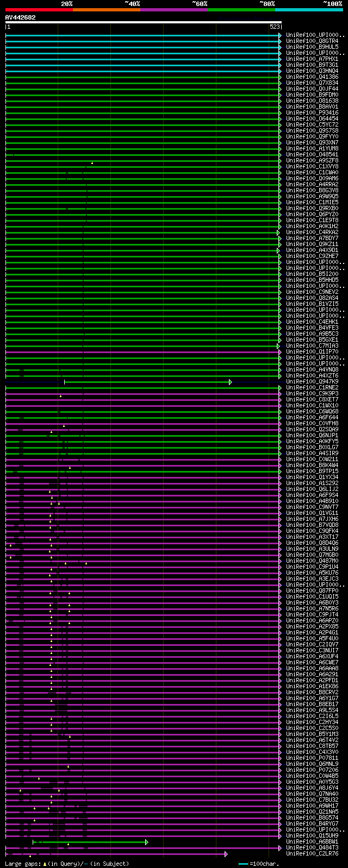Select hit label UniRef100_C7MIA3

coord(312,346)
